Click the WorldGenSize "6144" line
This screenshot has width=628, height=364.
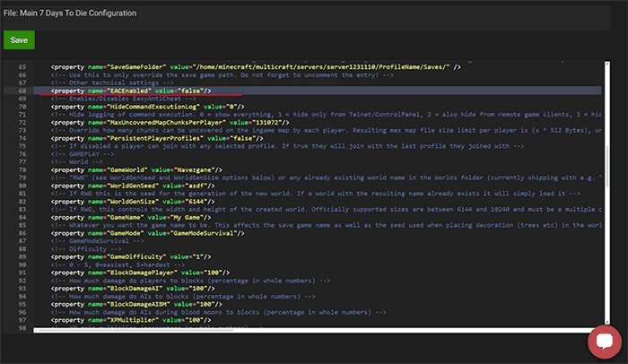coord(133,202)
